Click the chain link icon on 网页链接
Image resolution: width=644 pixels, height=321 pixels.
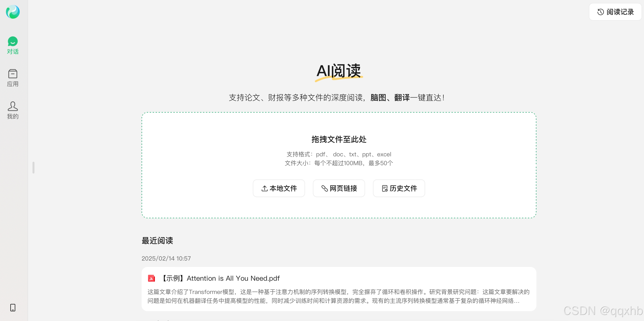click(324, 188)
